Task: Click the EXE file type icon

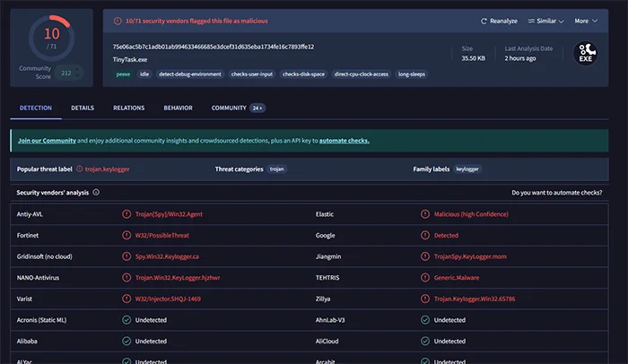Action: tap(586, 53)
